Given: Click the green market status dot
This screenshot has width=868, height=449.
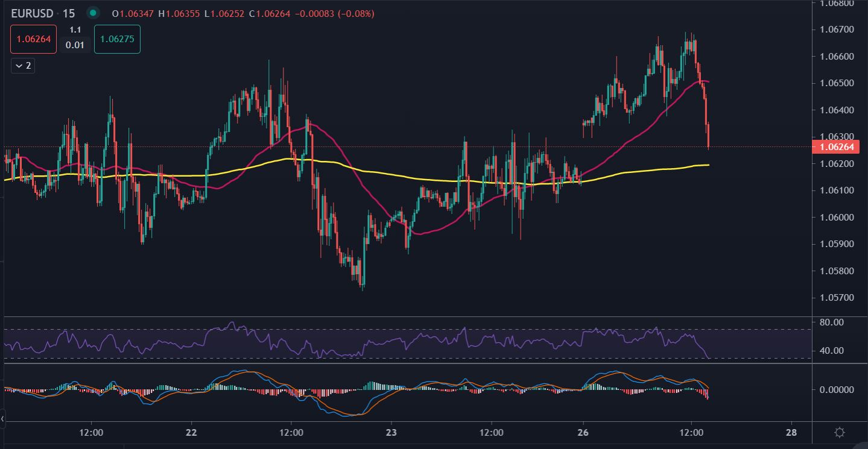Looking at the screenshot, I should click(92, 13).
